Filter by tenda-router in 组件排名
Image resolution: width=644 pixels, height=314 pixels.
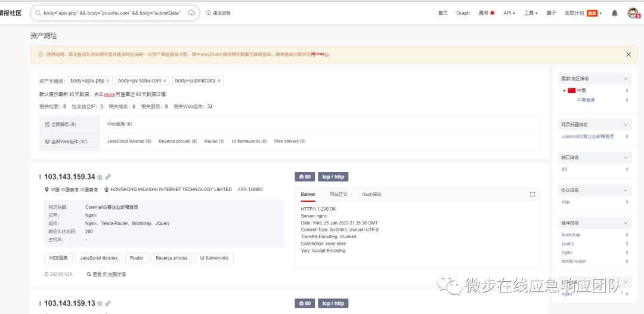point(574,261)
